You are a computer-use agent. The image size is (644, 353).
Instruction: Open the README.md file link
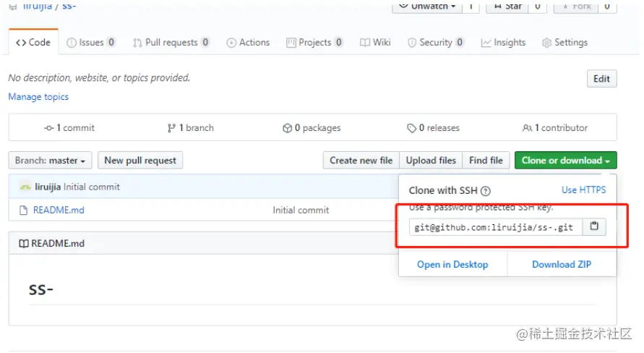pos(59,210)
